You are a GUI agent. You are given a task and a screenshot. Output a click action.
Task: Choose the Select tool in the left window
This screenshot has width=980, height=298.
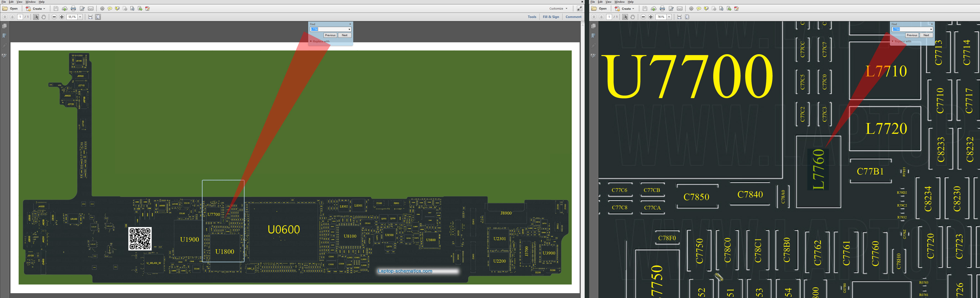tap(36, 17)
